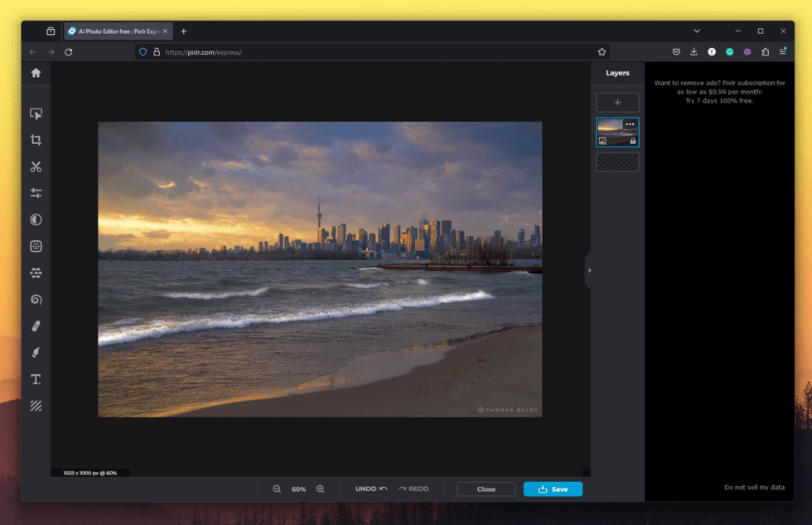812x525 pixels.
Task: Click the Do not sell my data link
Action: 756,487
